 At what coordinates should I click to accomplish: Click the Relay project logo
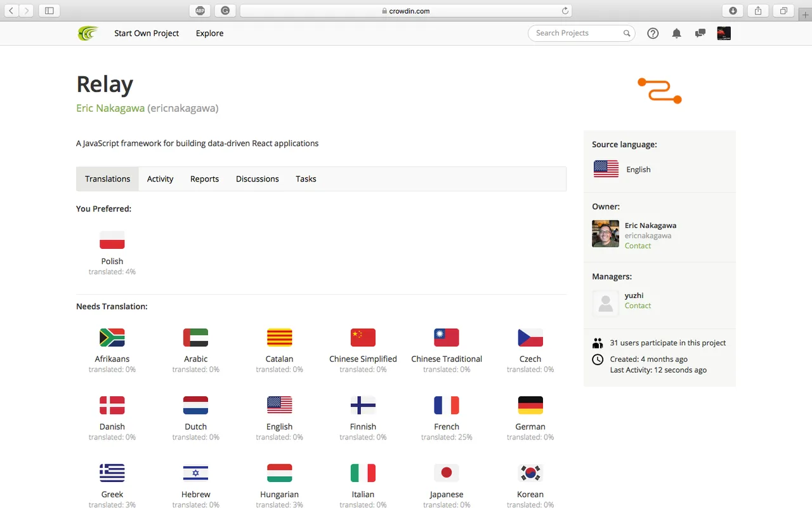660,91
